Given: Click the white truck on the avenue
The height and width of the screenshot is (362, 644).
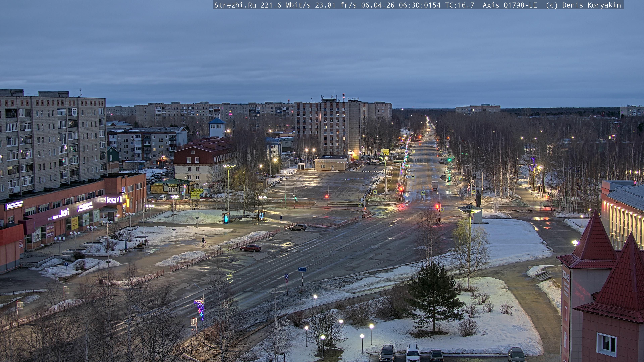Looking at the screenshot, I should coord(435,185).
